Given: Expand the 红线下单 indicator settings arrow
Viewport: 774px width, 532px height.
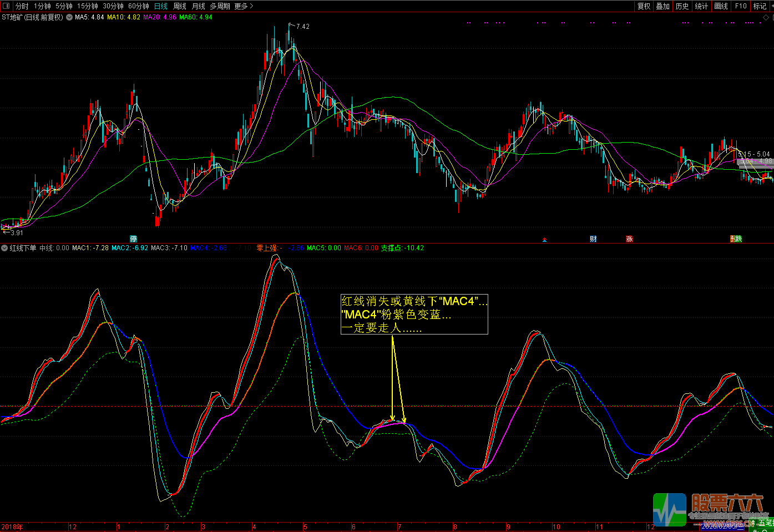Looking at the screenshot, I should pyautogui.click(x=4, y=248).
